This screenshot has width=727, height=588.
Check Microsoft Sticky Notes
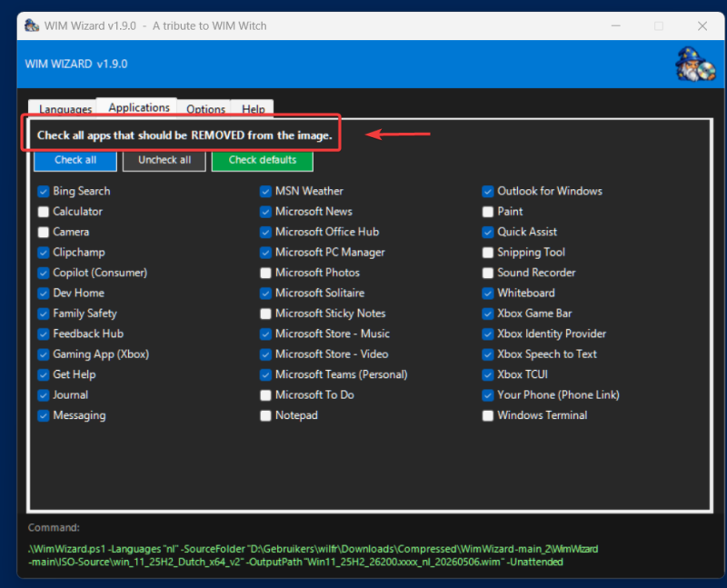point(265,314)
